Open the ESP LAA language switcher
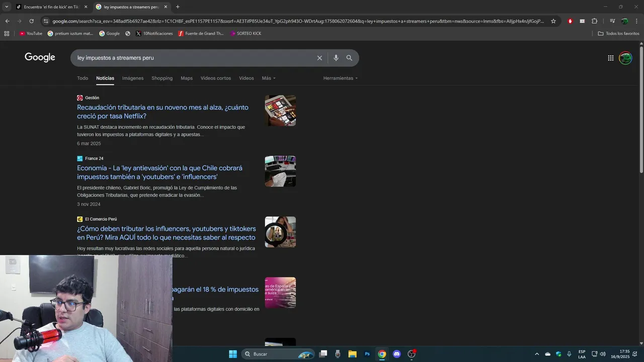 (x=582, y=354)
